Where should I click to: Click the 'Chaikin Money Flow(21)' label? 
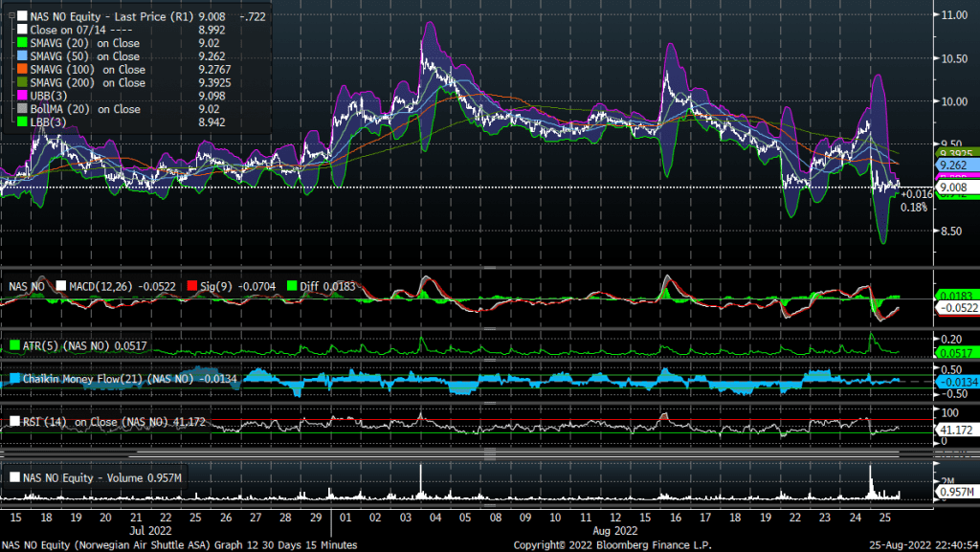click(x=84, y=379)
